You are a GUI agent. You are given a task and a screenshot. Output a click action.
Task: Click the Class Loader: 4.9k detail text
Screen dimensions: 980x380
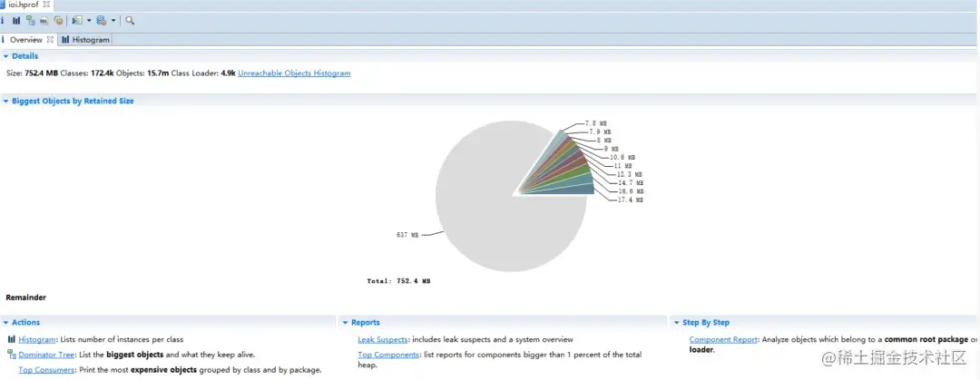coord(203,73)
